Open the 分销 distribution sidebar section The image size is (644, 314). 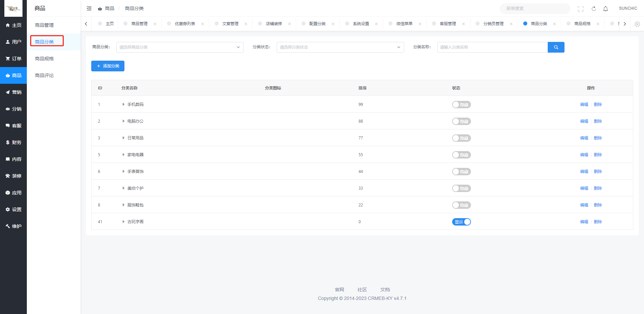[13, 109]
